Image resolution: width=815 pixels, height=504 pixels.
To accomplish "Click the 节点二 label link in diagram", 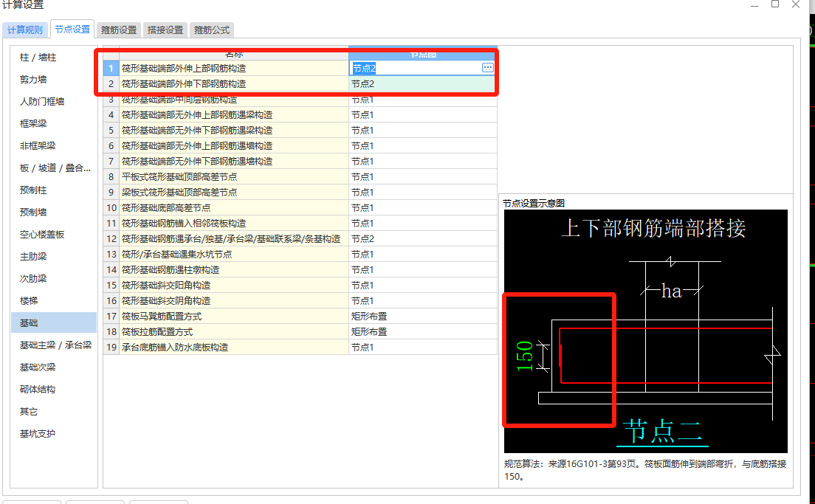I will point(662,432).
